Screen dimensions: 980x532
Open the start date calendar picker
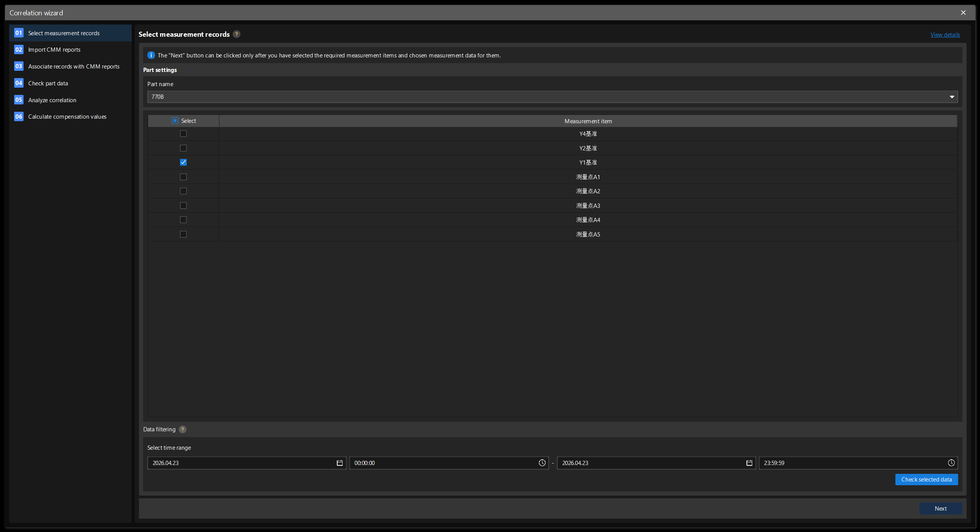[x=340, y=463]
